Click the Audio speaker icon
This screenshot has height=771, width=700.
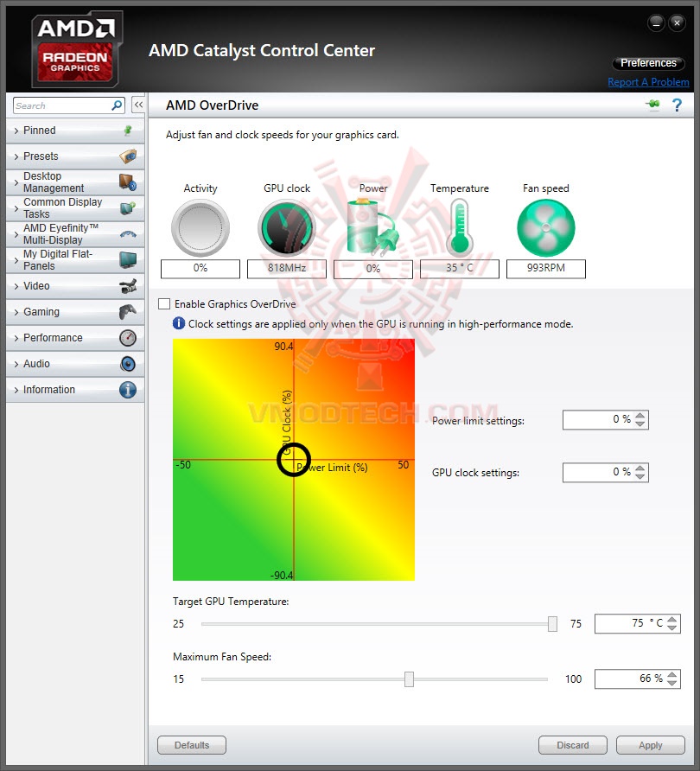tap(128, 364)
